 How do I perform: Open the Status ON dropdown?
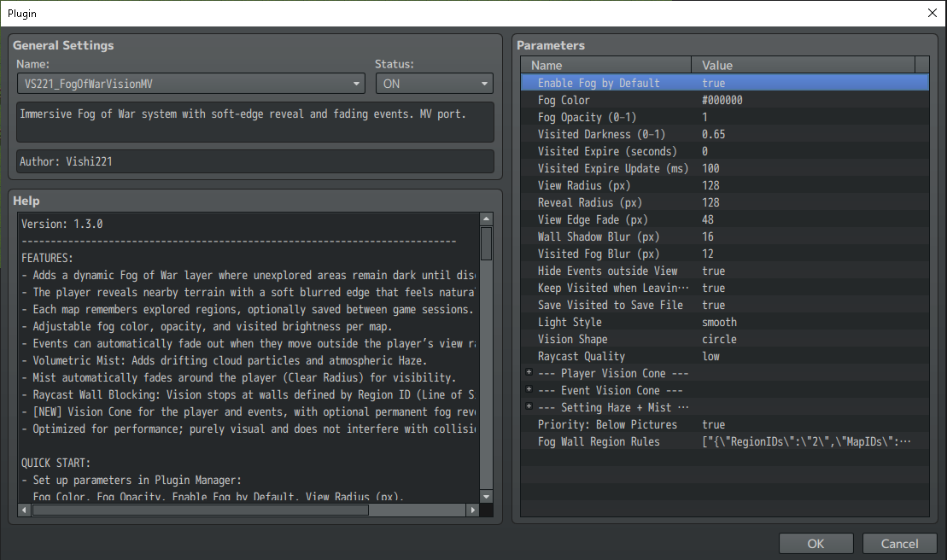[435, 84]
